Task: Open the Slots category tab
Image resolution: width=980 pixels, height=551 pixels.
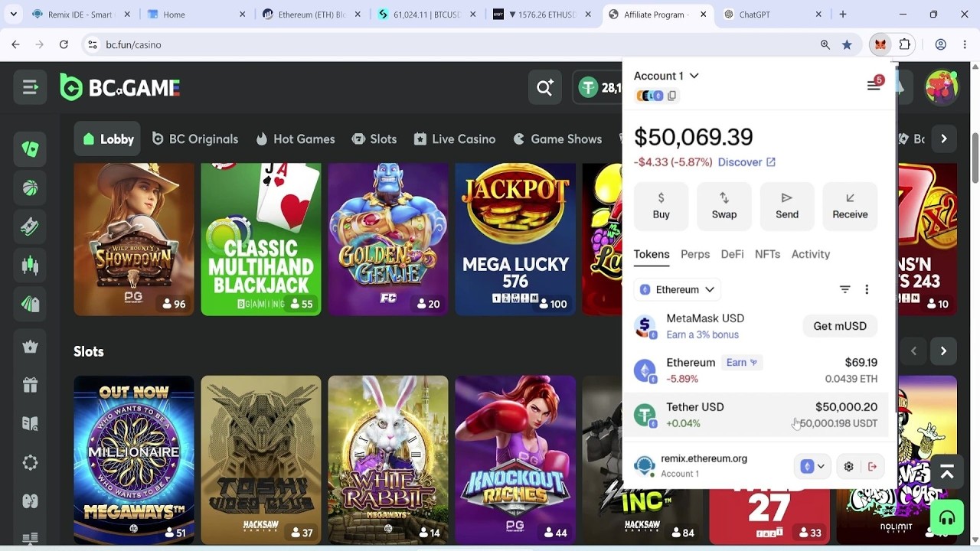Action: (374, 139)
